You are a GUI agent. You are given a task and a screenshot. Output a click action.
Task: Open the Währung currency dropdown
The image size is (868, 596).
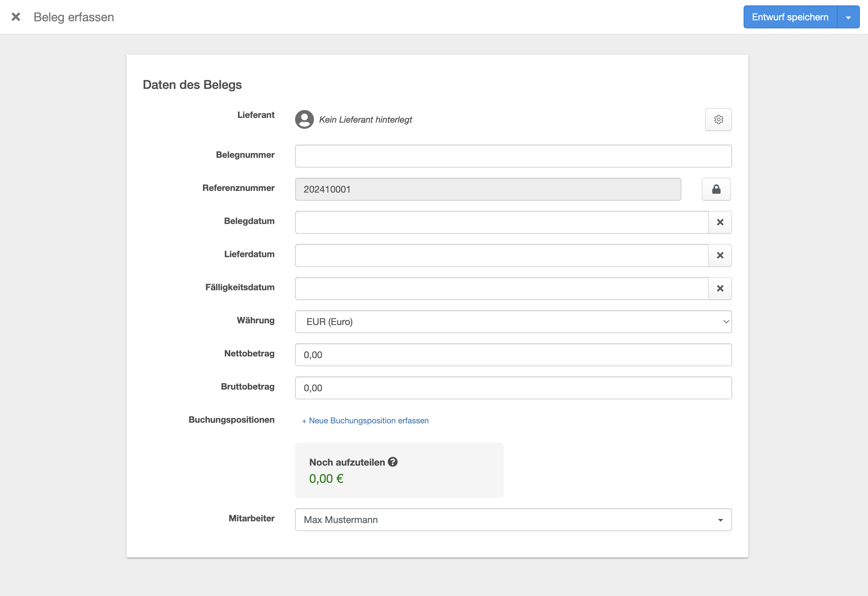tap(513, 322)
